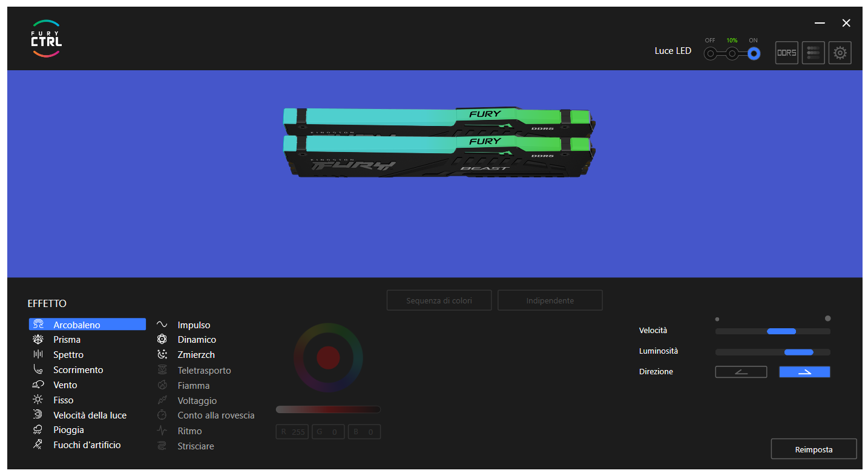This screenshot has height=476, width=868.
Task: Choose the Spettro bars icon
Action: click(x=38, y=355)
